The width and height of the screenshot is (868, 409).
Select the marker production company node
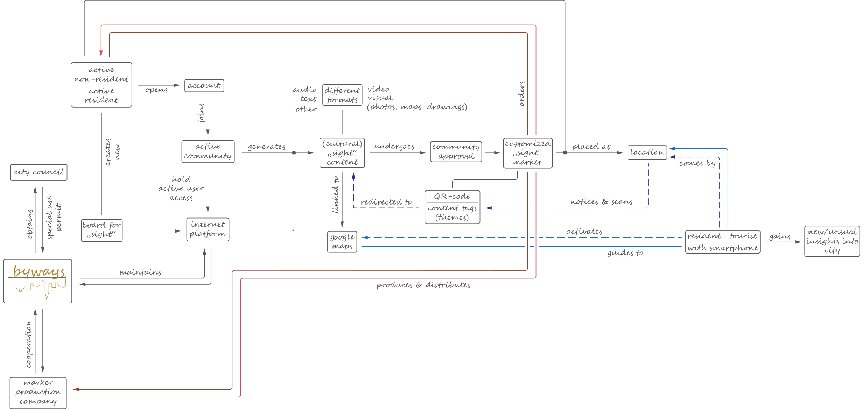(x=38, y=393)
